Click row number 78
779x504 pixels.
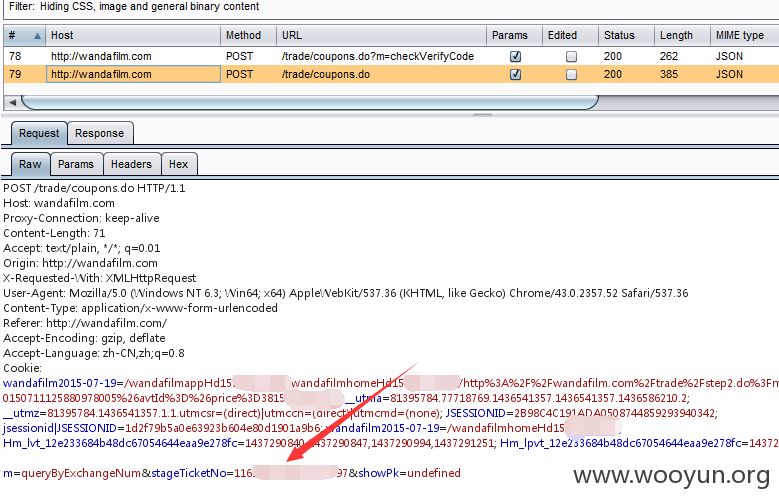coord(15,57)
